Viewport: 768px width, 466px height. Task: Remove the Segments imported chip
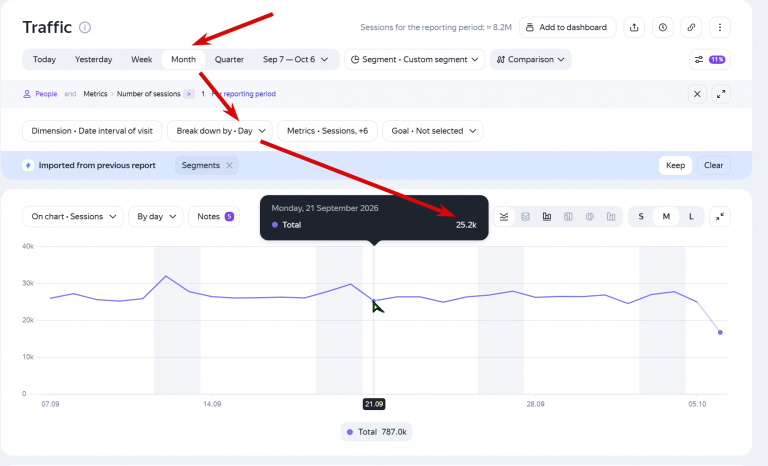pyautogui.click(x=229, y=166)
